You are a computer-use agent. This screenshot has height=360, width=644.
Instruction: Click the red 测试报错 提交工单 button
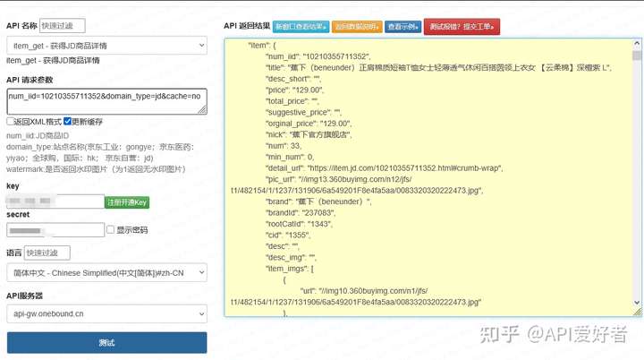[462, 27]
